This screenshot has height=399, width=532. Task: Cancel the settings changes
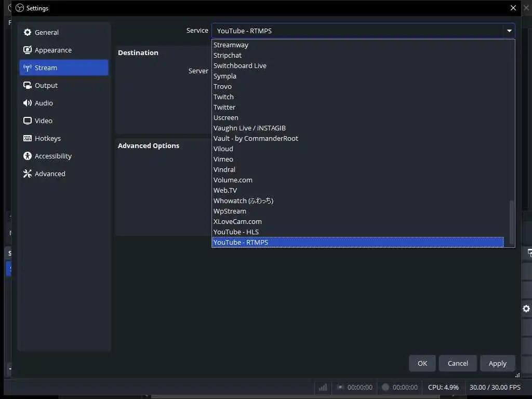458,363
